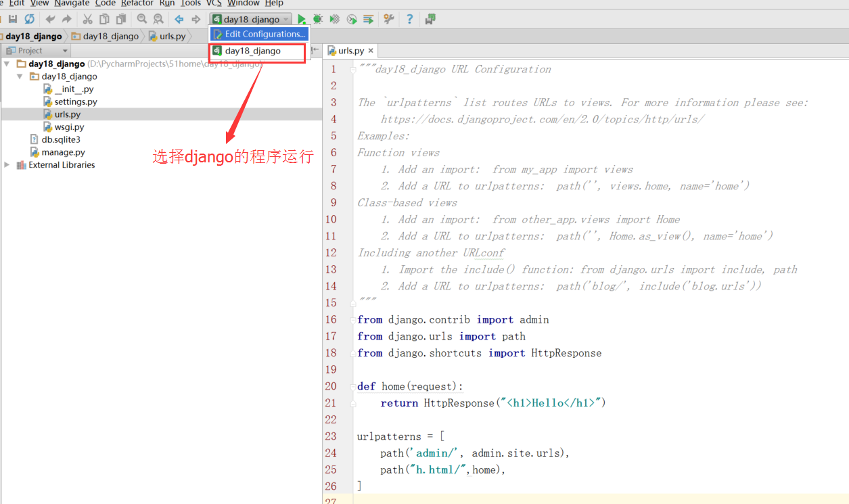The width and height of the screenshot is (849, 504).
Task: Select the External Libraries tree item
Action: 56,164
